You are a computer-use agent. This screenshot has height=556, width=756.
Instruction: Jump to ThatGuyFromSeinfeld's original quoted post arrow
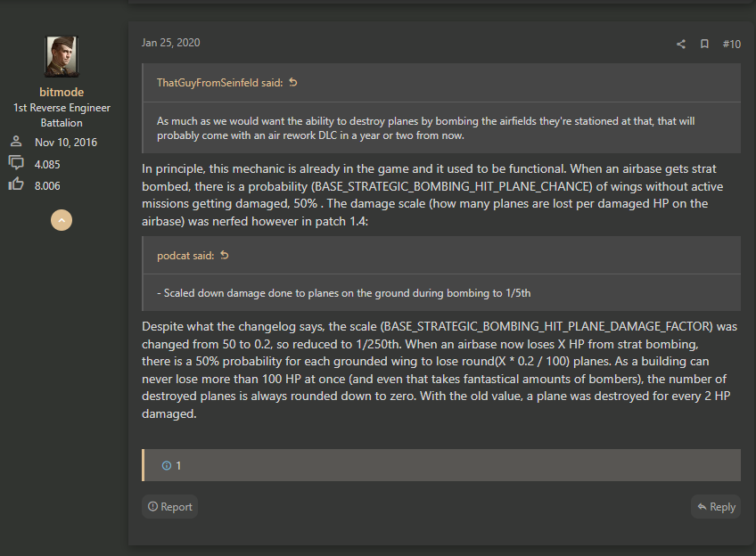293,82
